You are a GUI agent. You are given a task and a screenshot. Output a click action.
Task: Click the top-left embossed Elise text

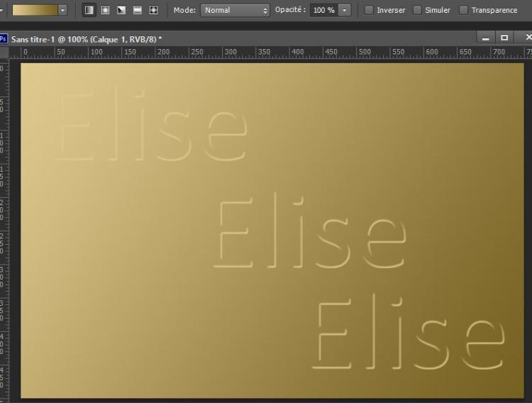150,128
